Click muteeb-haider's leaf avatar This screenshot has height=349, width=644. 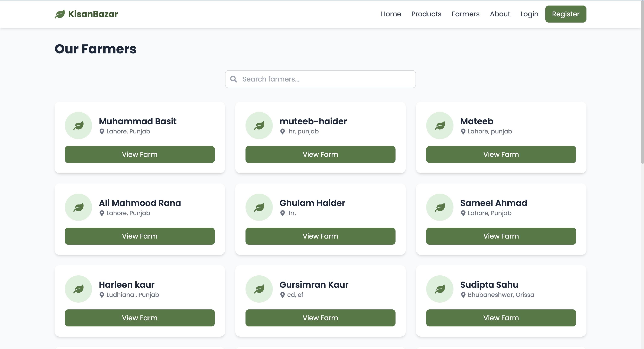tap(259, 126)
